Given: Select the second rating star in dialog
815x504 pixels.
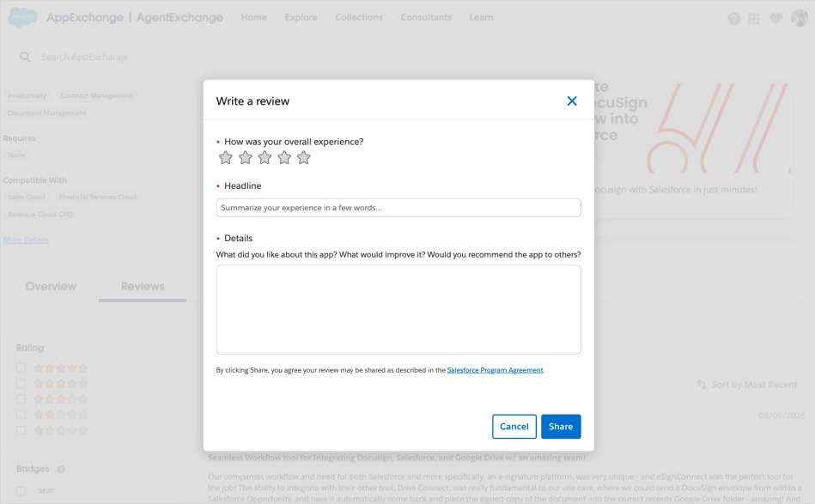Looking at the screenshot, I should pos(246,157).
